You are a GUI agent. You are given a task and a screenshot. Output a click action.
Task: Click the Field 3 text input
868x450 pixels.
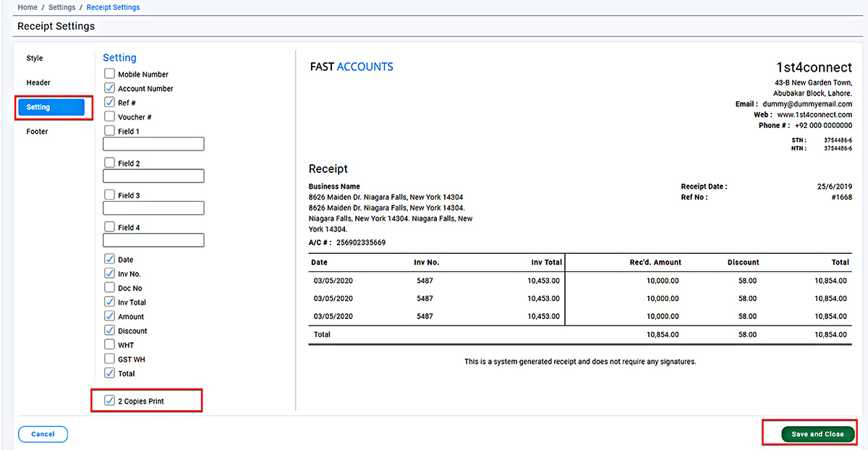coord(153,208)
